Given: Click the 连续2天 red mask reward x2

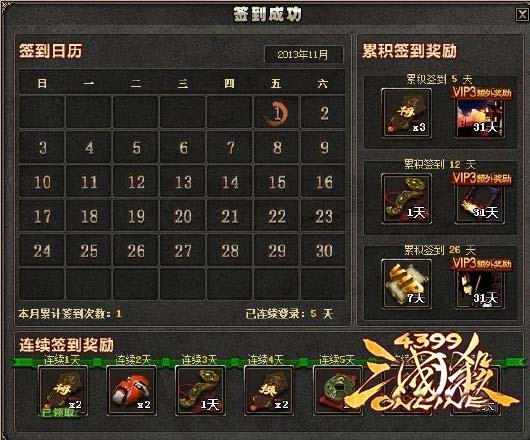Looking at the screenshot, I should (x=131, y=390).
